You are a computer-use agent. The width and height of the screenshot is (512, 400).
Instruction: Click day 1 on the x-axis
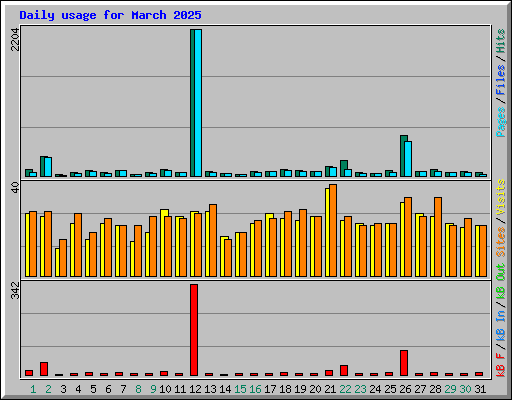pos(33,389)
